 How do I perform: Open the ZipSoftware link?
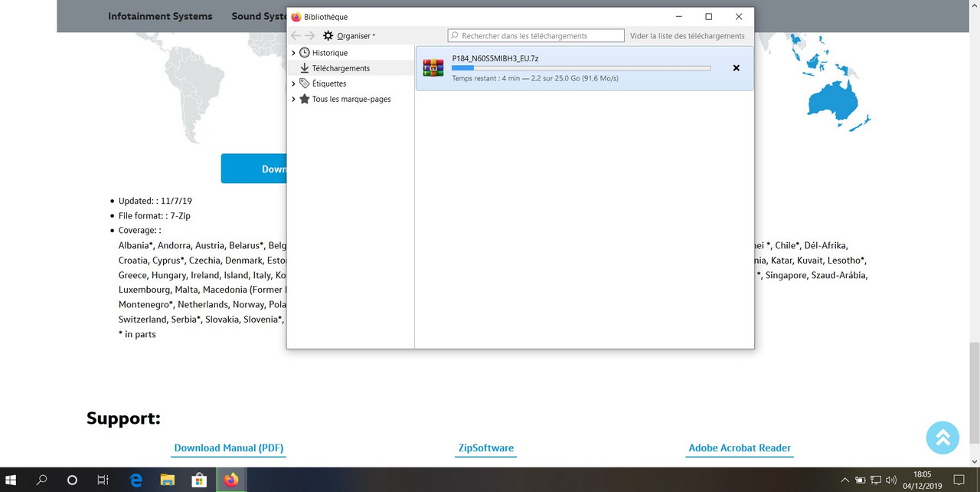(x=486, y=448)
